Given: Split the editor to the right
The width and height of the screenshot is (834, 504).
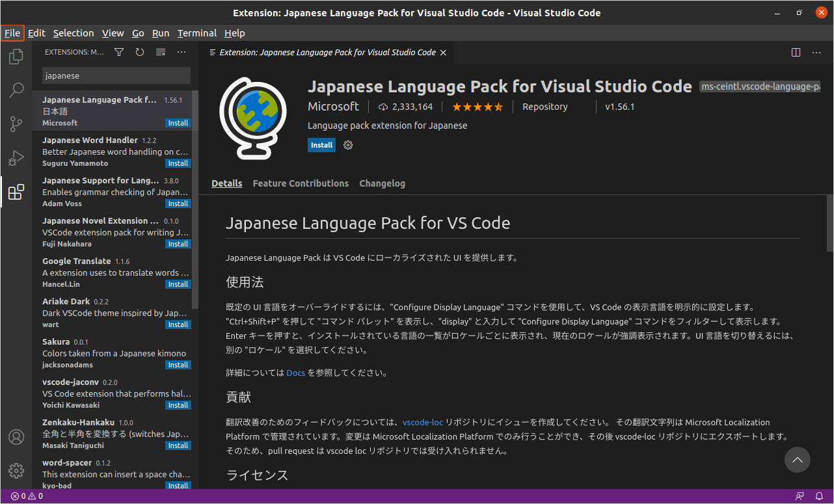Looking at the screenshot, I should [796, 52].
